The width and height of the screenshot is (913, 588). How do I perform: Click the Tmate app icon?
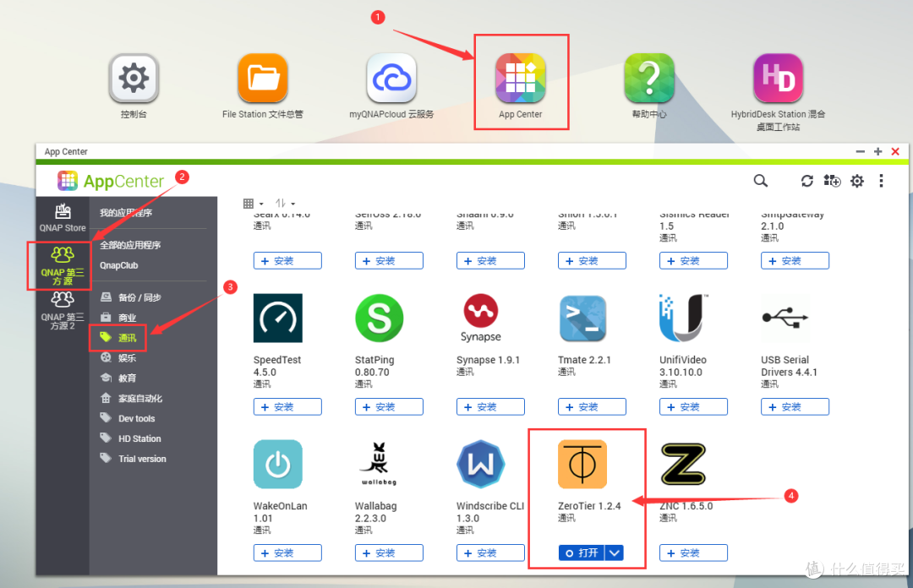click(x=582, y=318)
